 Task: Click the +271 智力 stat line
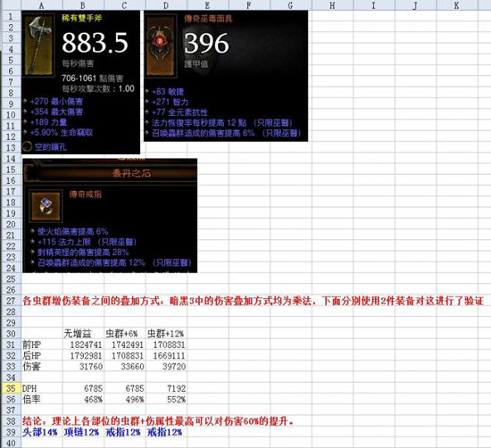(x=170, y=102)
